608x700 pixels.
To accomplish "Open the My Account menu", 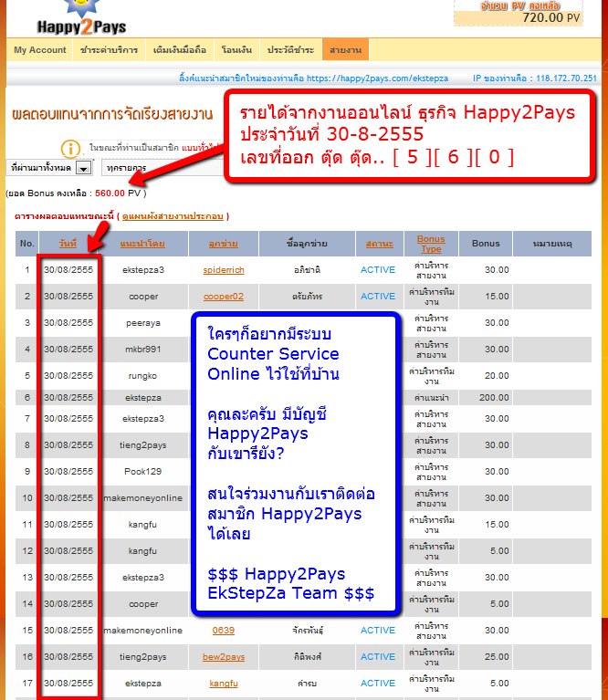I will click(x=40, y=49).
